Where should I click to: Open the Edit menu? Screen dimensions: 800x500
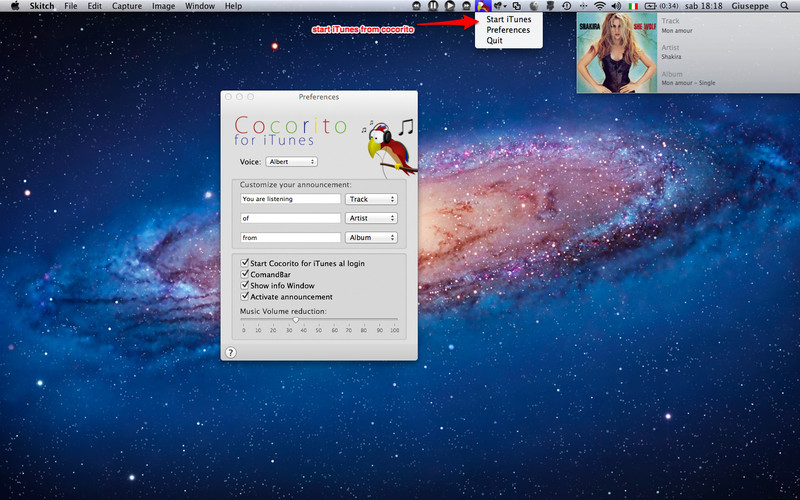point(94,6)
